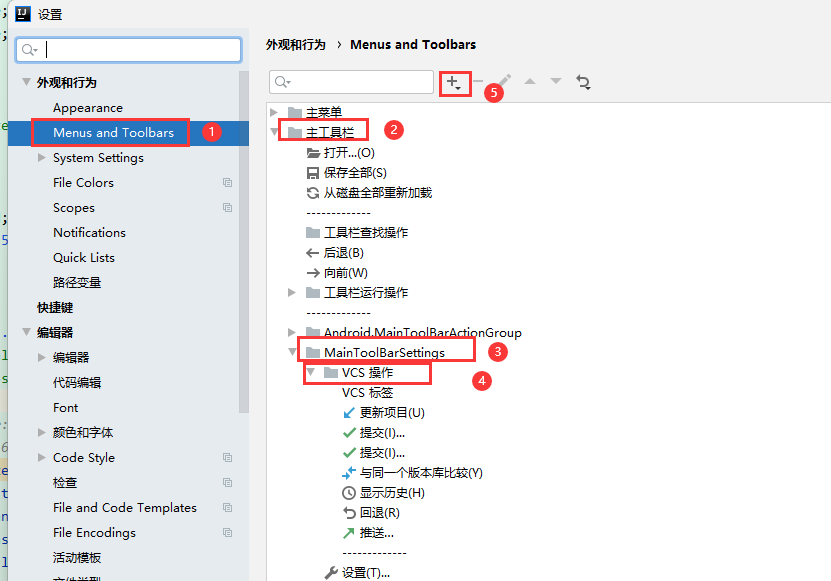Collapse the VCS 操作 group
Image resolution: width=831 pixels, height=581 pixels.
[x=310, y=372]
